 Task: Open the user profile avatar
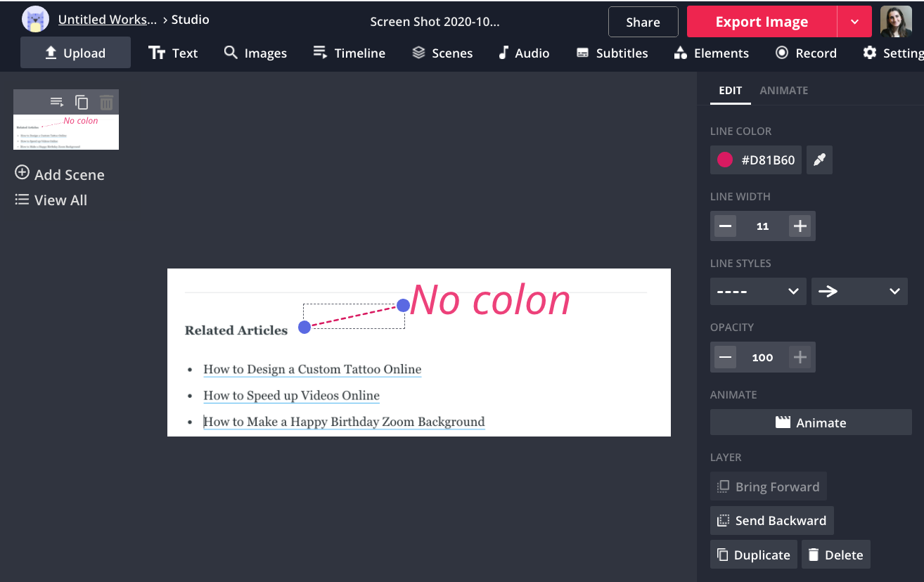click(896, 22)
